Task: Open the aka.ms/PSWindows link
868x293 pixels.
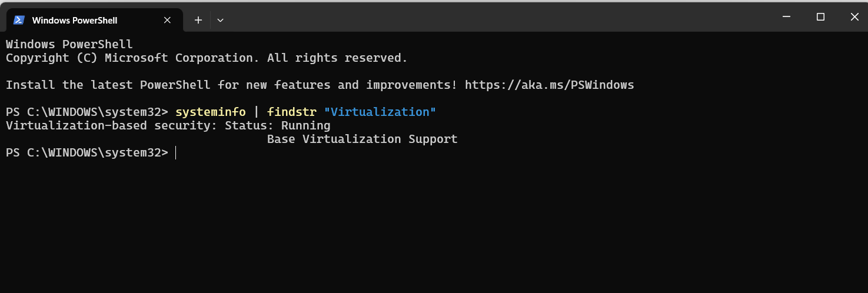Action: [549, 85]
